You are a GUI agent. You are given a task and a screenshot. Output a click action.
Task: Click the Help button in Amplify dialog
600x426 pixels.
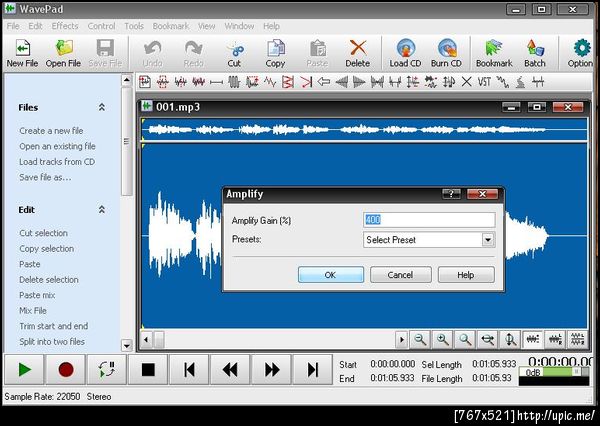(x=466, y=275)
